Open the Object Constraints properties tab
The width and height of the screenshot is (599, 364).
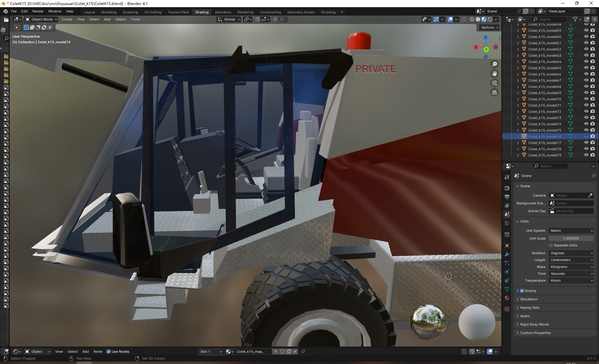tap(507, 280)
